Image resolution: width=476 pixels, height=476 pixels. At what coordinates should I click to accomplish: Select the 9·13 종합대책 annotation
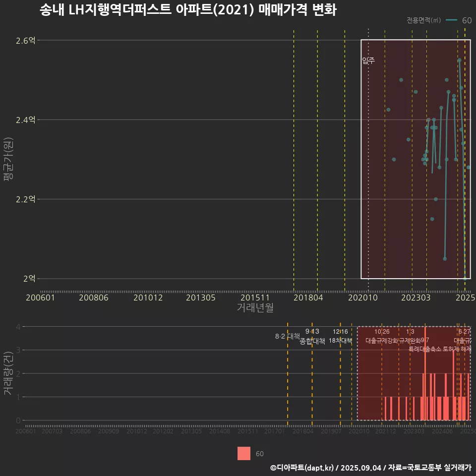312,336
